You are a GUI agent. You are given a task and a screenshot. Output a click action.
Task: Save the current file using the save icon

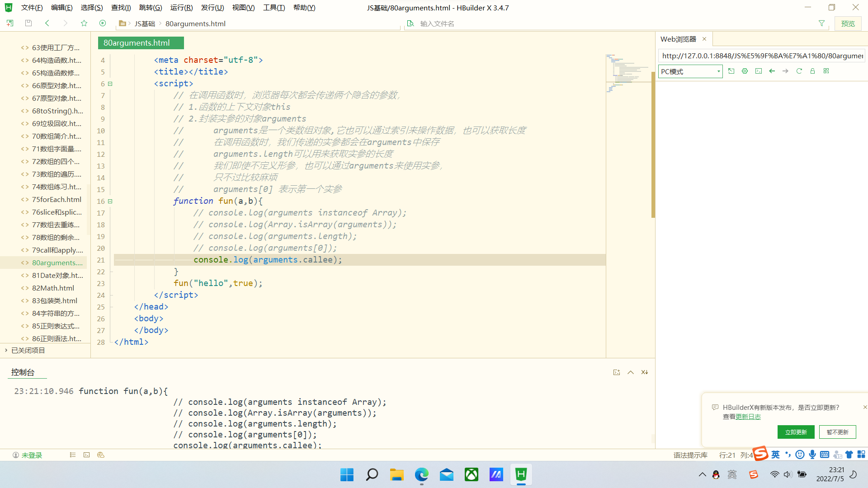pyautogui.click(x=28, y=23)
